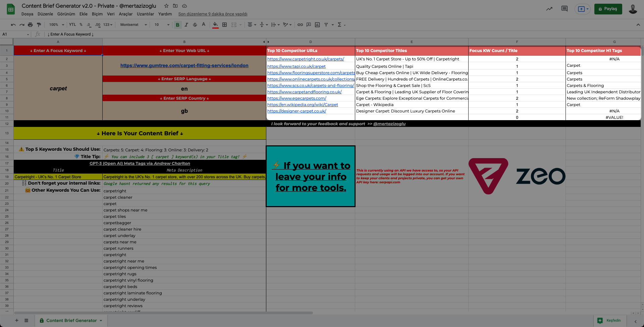
Task: Hide the menus with the collapse chevron
Action: tap(638, 25)
